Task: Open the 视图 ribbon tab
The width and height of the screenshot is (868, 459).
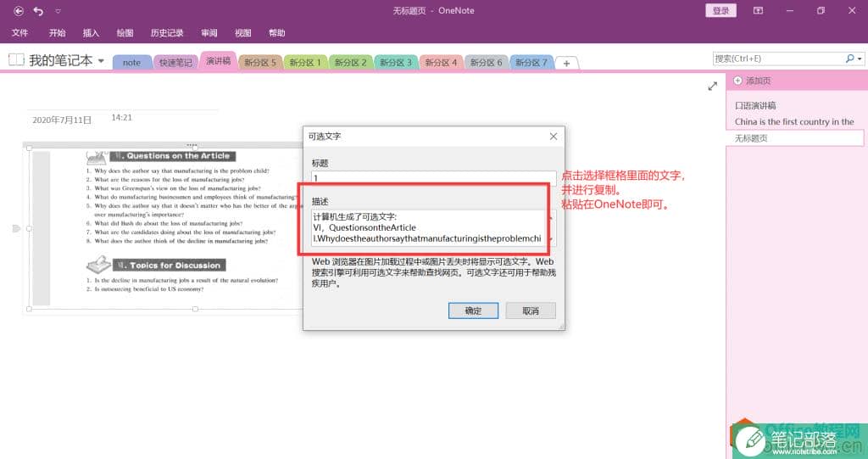Action: [242, 33]
